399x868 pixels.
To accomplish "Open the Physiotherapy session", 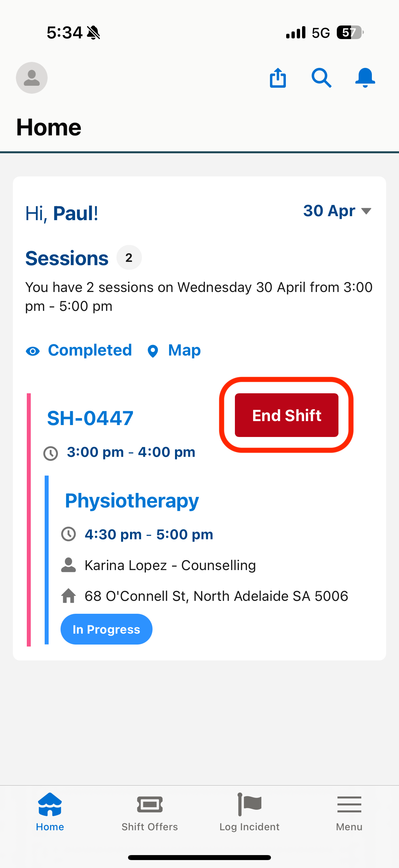I will click(x=132, y=501).
